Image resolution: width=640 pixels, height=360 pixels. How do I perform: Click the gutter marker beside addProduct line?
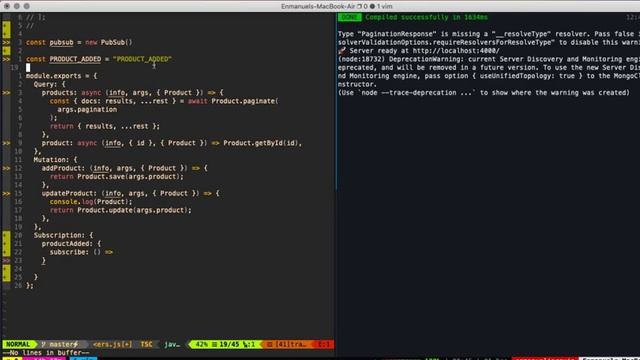(x=6, y=168)
